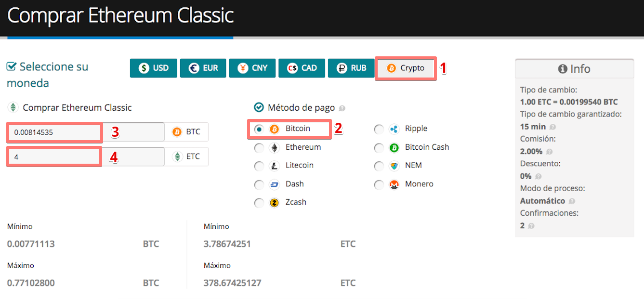Screen dimensions: 644x299
Task: Select CNY as the currency
Action: pos(252,68)
